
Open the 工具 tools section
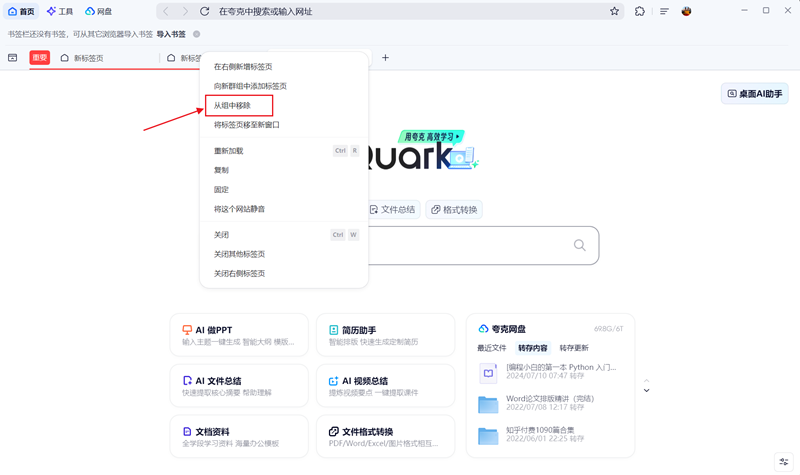(x=60, y=11)
